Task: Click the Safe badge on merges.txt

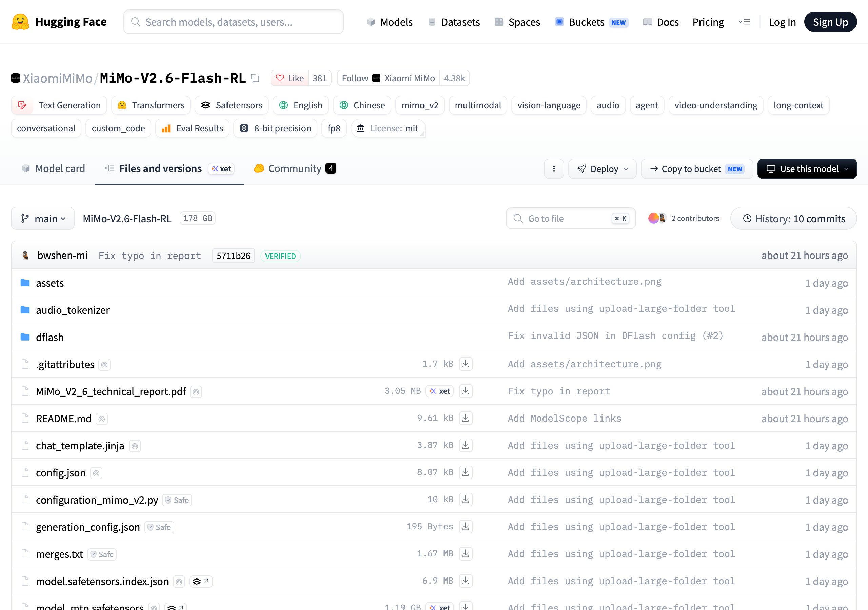Action: pos(102,554)
